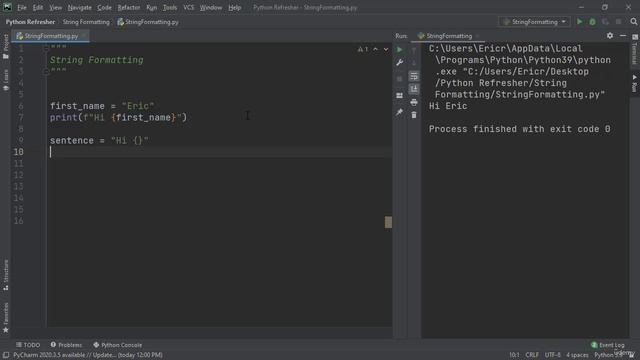
Task: Clear all Run console output
Action: pos(414,115)
